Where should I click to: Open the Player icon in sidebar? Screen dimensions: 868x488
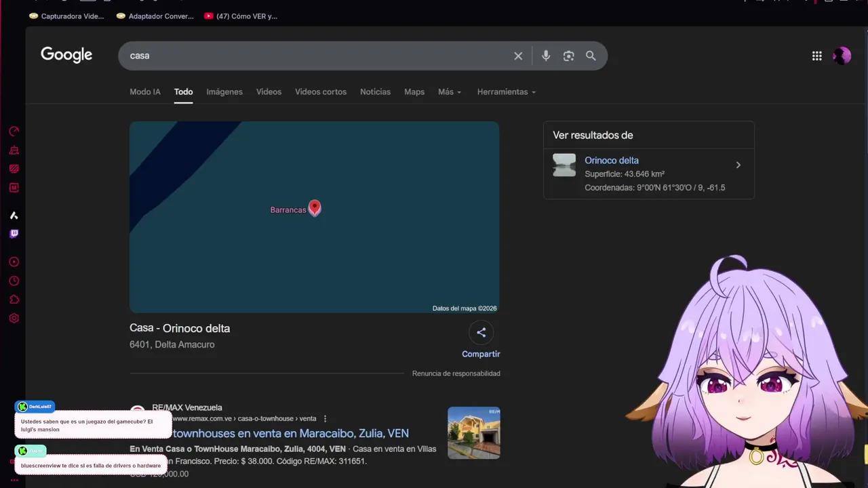coord(14,262)
